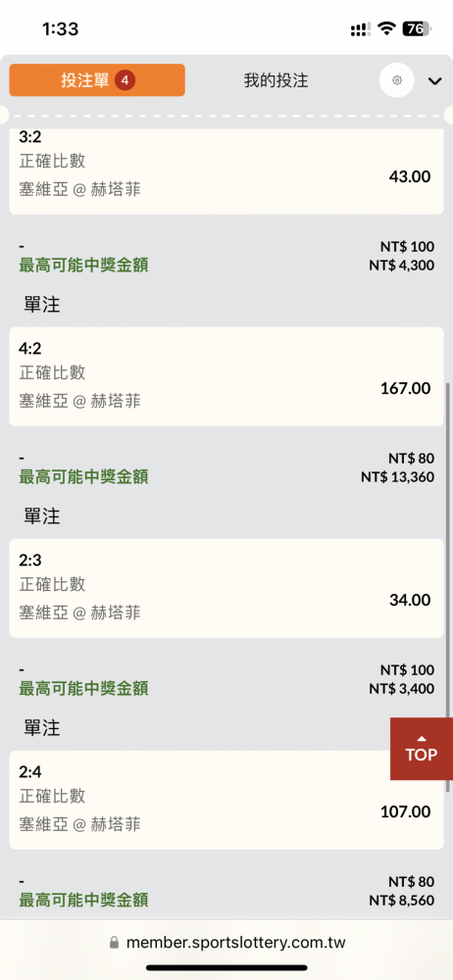Tap the NT$ 80 stake for 4:2 bet
Viewport: 453px width, 980px height.
[x=411, y=458]
